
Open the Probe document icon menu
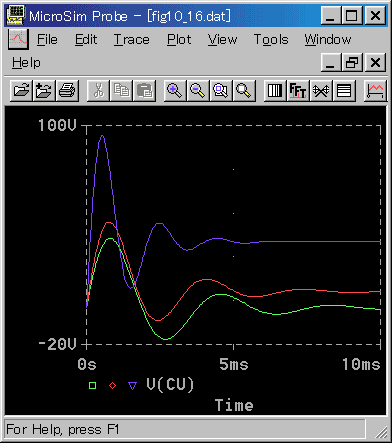click(x=18, y=39)
